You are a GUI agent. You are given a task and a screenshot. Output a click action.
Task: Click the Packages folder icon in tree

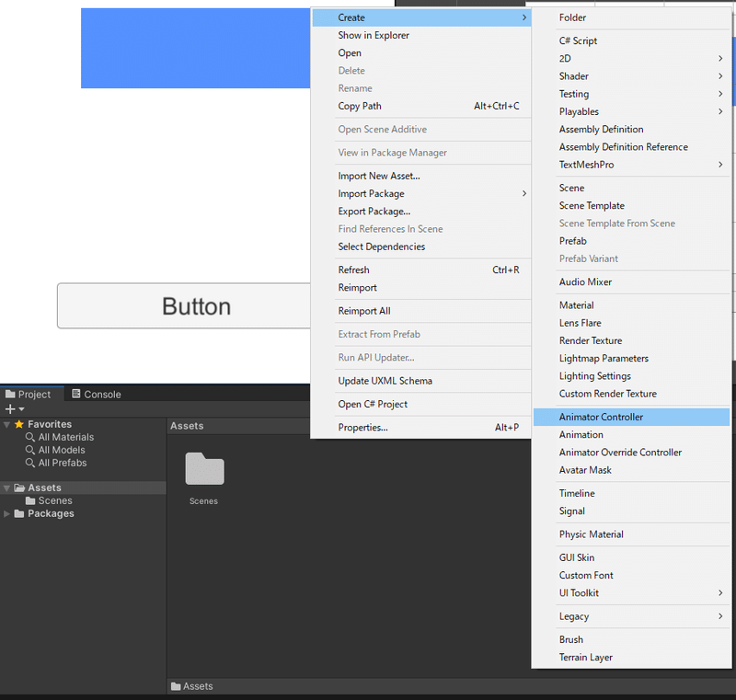pyautogui.click(x=19, y=514)
